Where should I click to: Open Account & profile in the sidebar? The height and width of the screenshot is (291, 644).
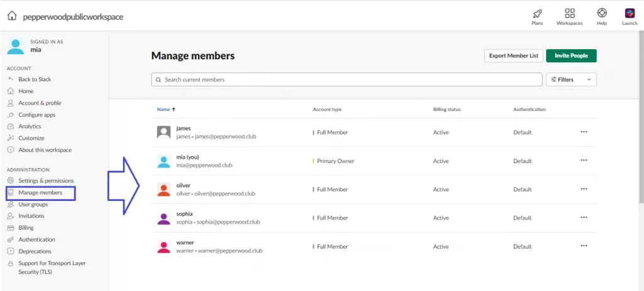[x=40, y=103]
